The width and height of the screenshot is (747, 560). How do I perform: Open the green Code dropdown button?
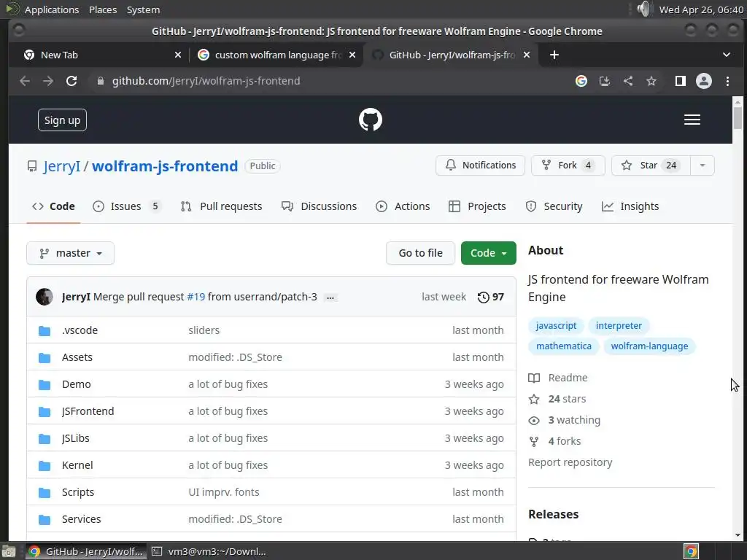point(488,253)
